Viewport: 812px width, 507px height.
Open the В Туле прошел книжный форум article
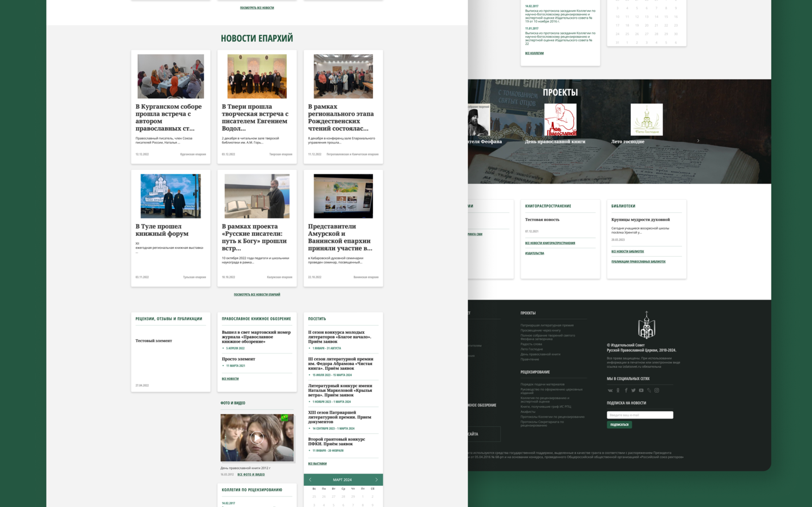[x=162, y=230]
